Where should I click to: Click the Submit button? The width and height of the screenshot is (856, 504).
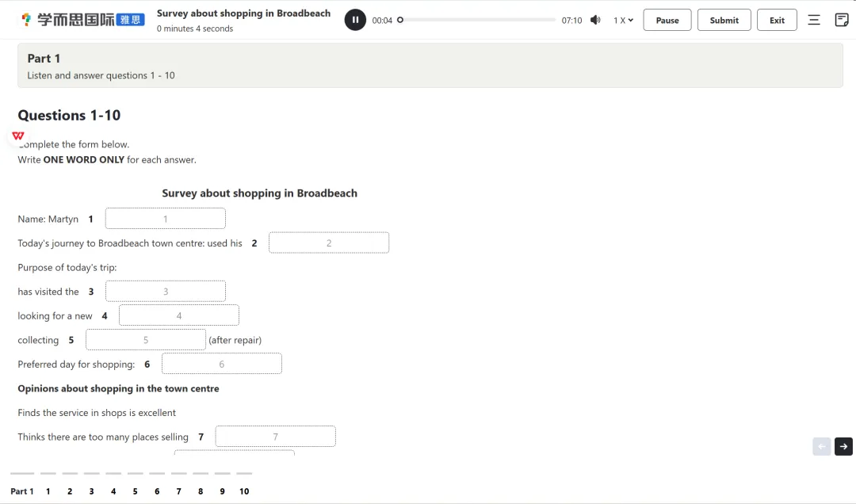pyautogui.click(x=724, y=20)
